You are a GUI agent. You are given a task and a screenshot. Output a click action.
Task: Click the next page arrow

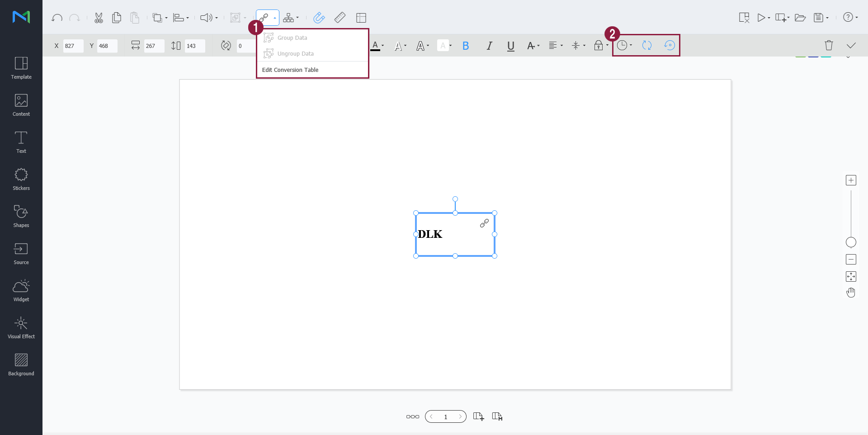click(460, 416)
